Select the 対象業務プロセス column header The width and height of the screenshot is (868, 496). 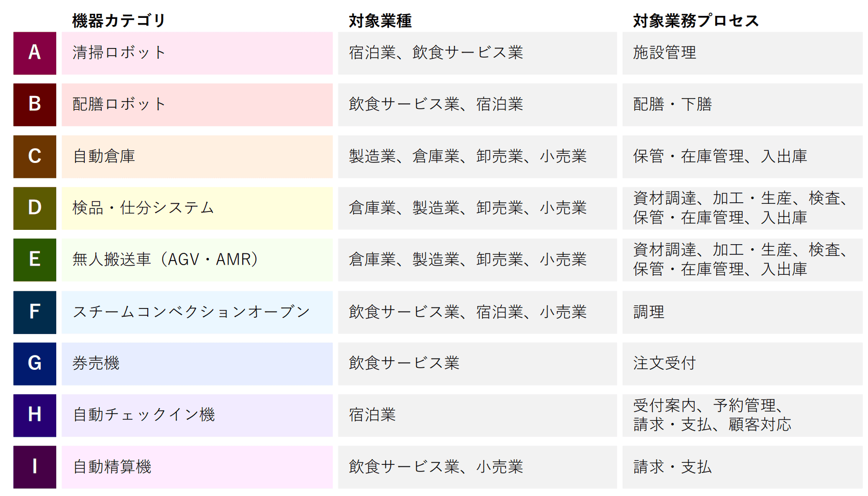pyautogui.click(x=696, y=20)
